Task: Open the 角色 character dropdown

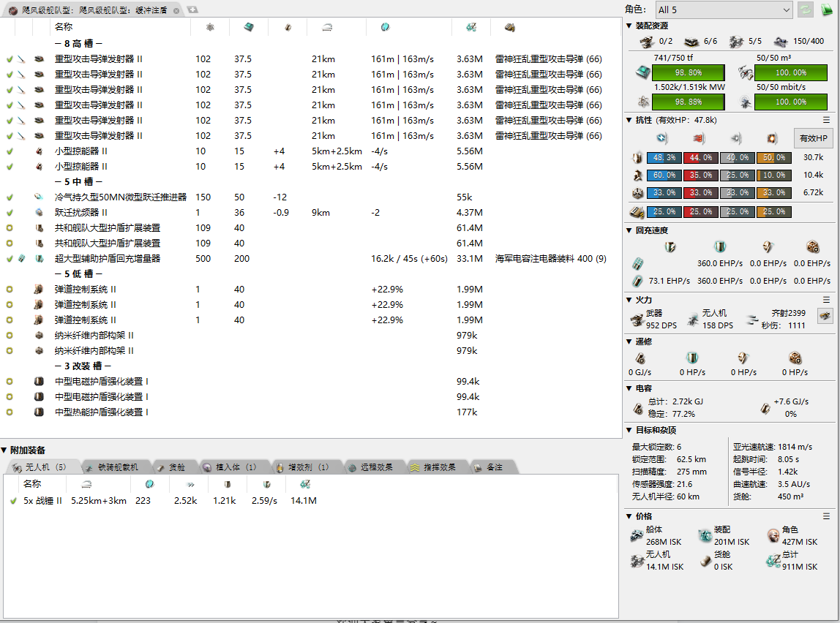Action: tap(724, 10)
